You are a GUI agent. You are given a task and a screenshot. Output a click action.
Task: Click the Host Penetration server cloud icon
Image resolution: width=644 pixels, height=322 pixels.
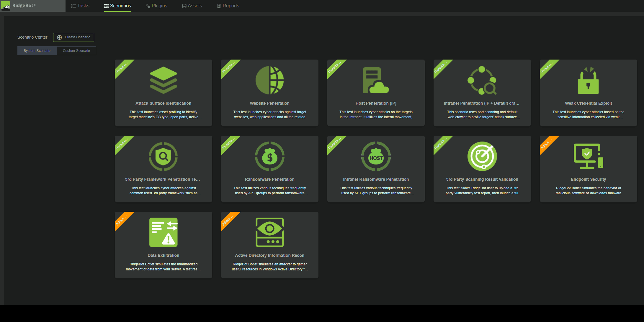(x=376, y=80)
